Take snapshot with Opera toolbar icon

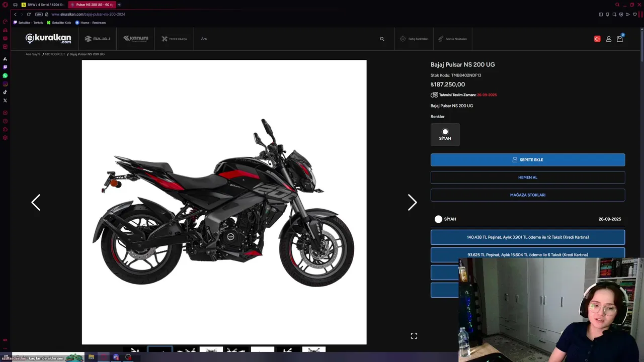[x=614, y=14]
